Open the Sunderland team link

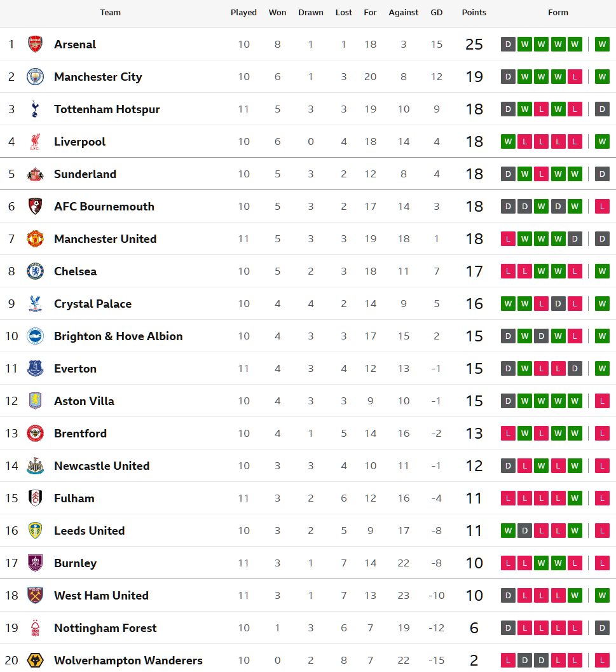click(x=85, y=174)
